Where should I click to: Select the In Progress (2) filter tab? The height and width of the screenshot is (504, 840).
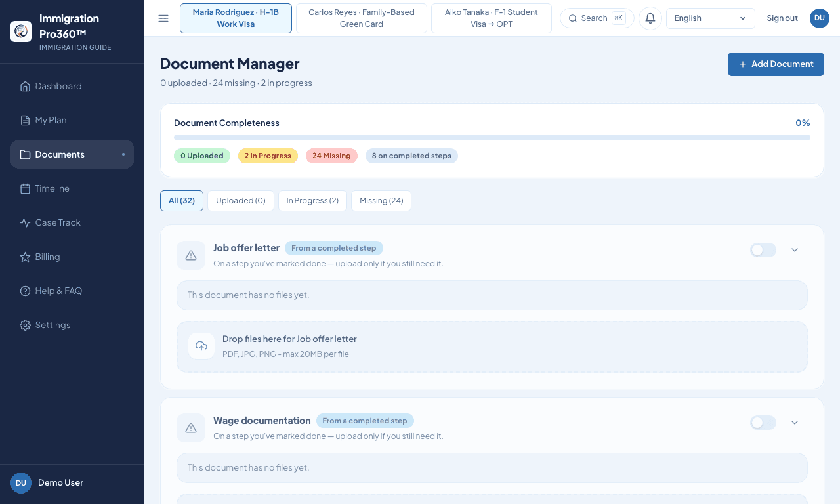312,201
